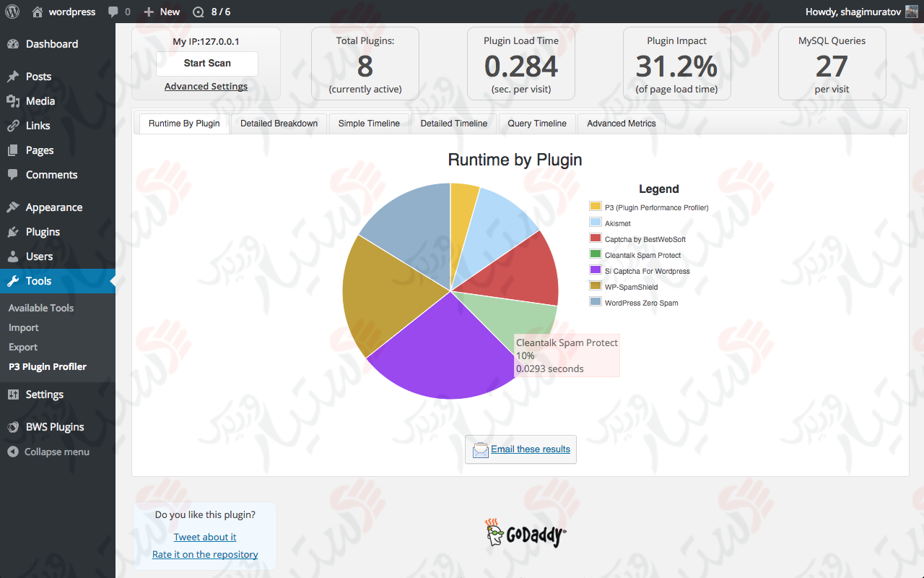Select Export under Tools

22,347
